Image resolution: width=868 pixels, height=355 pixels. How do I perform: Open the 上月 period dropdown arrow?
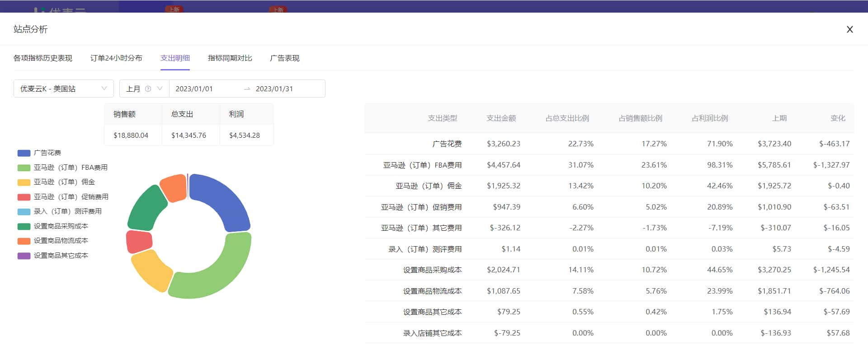(x=160, y=89)
